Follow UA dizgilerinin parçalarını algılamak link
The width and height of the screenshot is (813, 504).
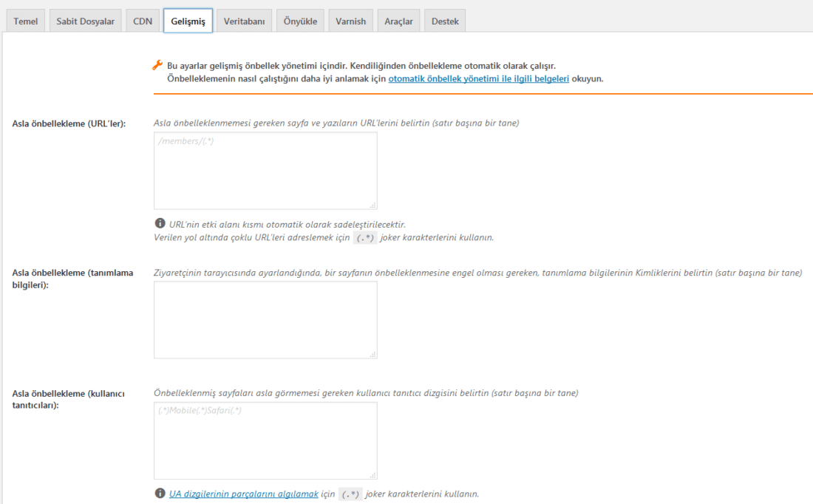[244, 494]
